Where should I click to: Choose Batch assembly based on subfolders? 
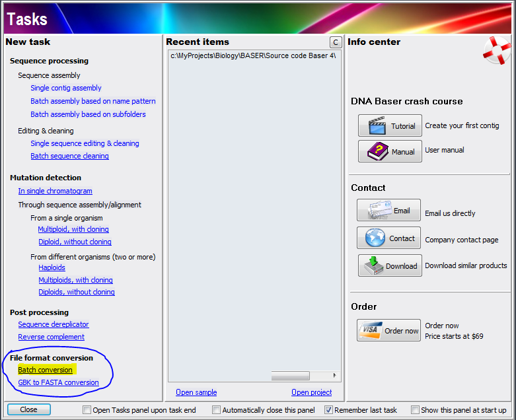(x=88, y=114)
